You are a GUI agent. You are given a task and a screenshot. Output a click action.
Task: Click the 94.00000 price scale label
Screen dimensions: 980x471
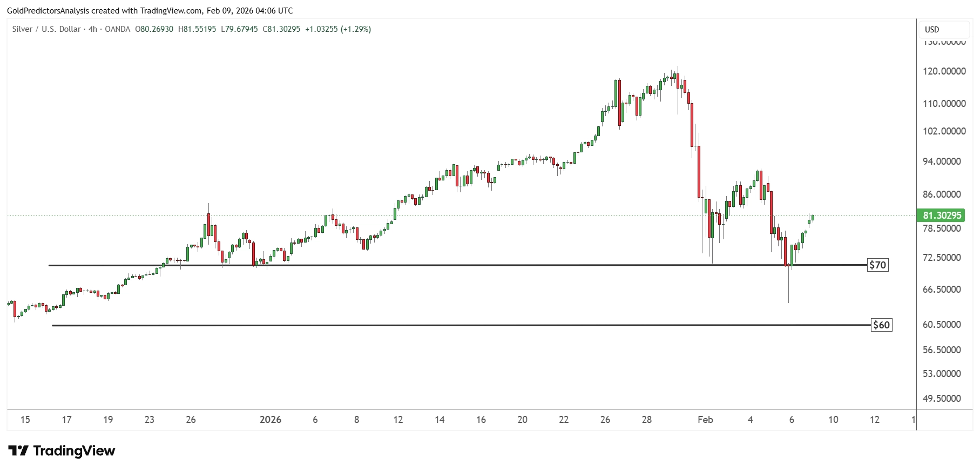pos(942,161)
